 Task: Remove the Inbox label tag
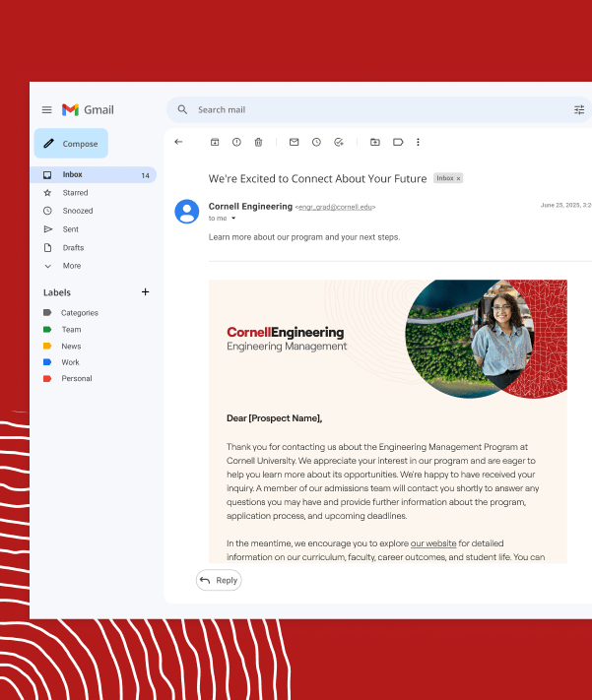[458, 178]
